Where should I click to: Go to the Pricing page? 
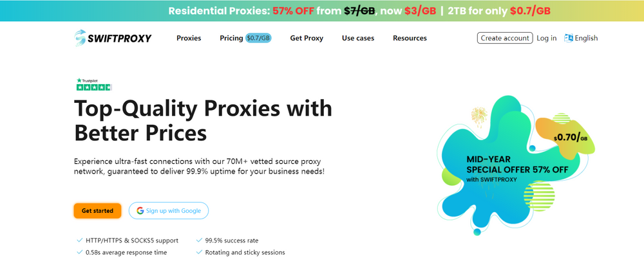click(x=231, y=38)
